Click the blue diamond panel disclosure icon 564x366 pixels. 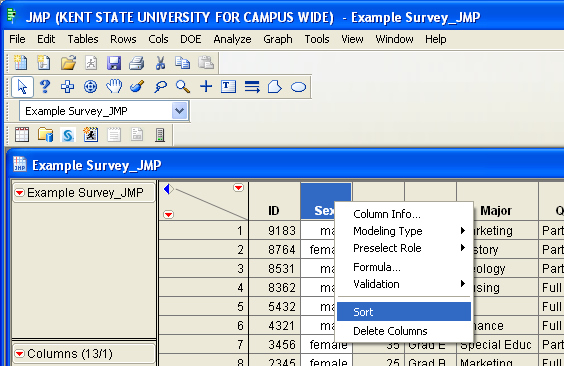168,189
